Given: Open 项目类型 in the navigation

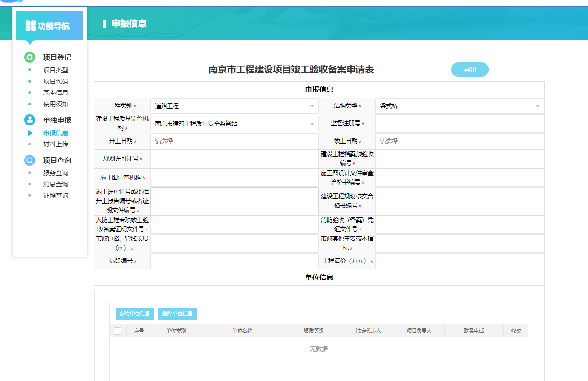Looking at the screenshot, I should coord(56,71).
